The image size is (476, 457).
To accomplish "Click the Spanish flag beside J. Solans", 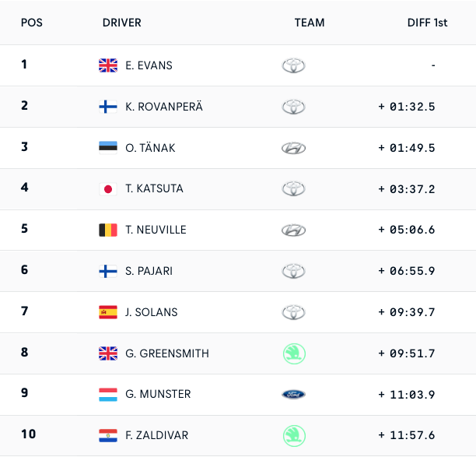I will (108, 312).
